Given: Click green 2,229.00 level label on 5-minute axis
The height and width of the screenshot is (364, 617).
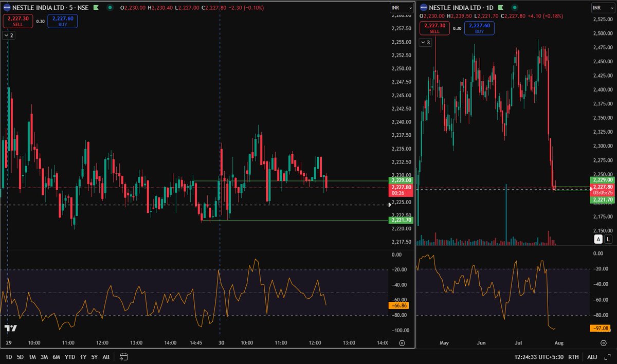Looking at the screenshot, I should pos(402,180).
